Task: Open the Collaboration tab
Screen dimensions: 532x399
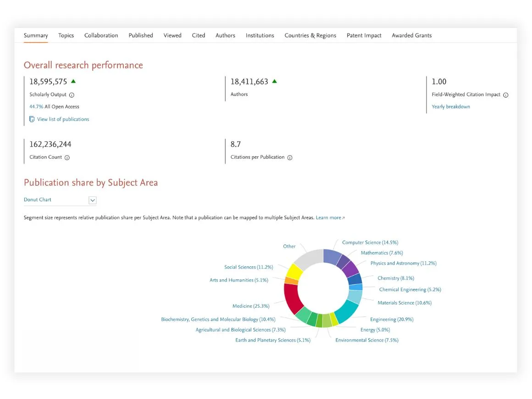Action: [x=101, y=35]
